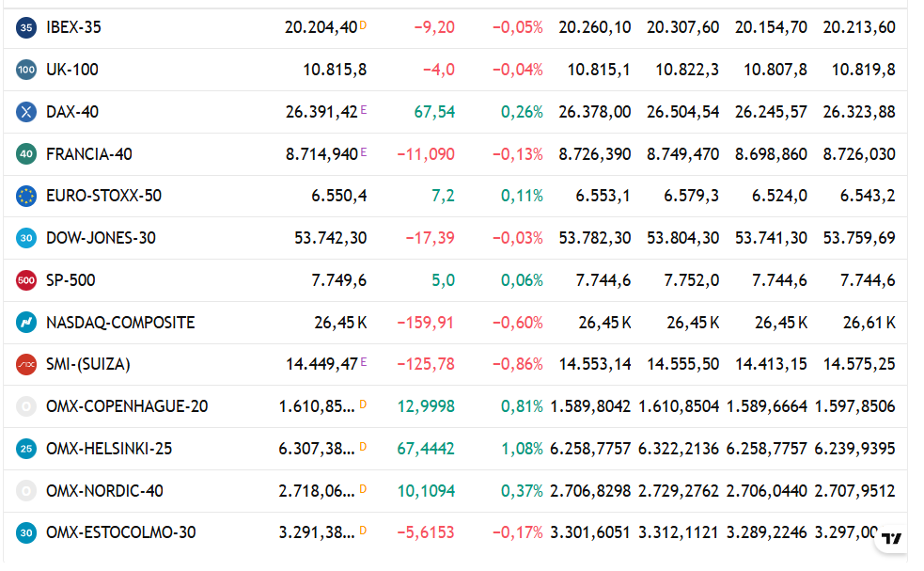Select the NASDAQ-COMPOSITE -0,60% change cell

tap(517, 323)
